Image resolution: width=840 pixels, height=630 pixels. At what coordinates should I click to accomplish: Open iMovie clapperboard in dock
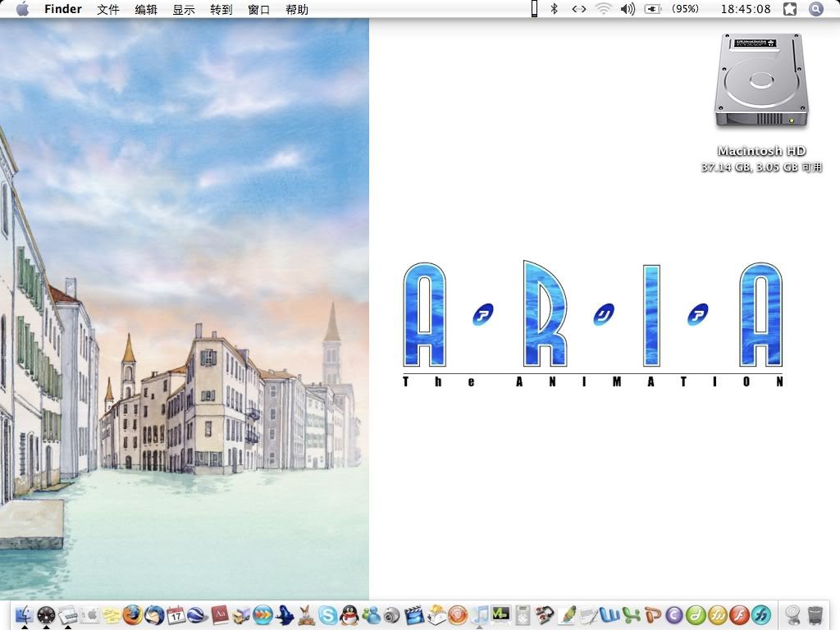click(x=413, y=615)
